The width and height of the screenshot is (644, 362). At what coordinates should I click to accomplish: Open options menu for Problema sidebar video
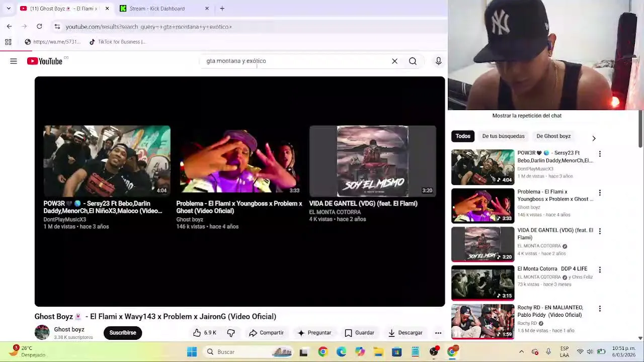point(600,193)
